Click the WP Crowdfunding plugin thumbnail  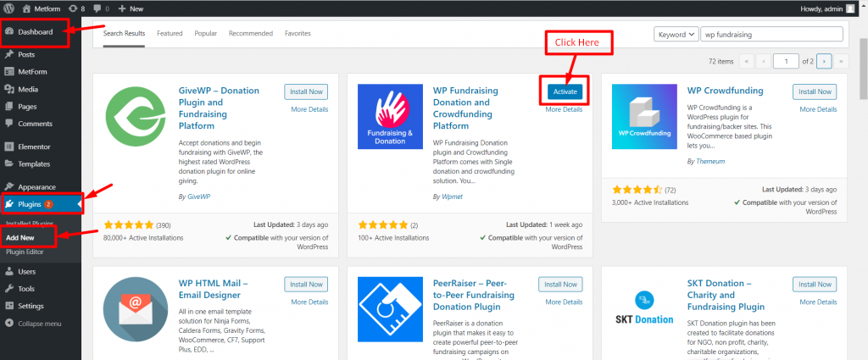(x=644, y=117)
